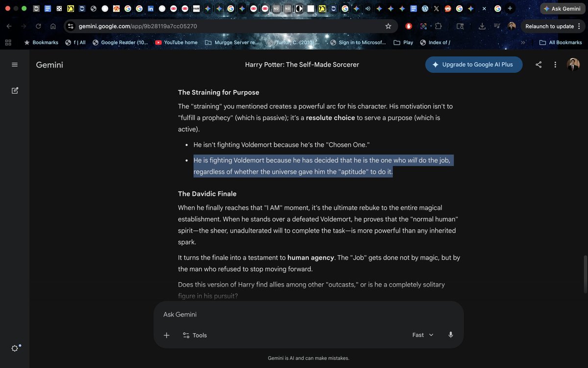
Task: Click the conversation scrollbar thumb
Action: tap(585, 274)
